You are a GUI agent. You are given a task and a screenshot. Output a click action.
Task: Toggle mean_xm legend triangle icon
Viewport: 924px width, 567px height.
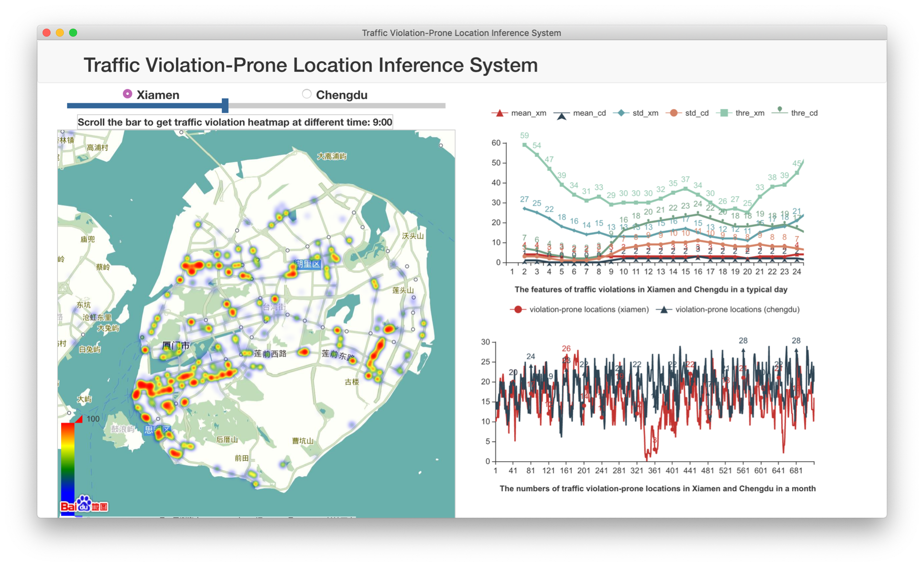click(499, 113)
